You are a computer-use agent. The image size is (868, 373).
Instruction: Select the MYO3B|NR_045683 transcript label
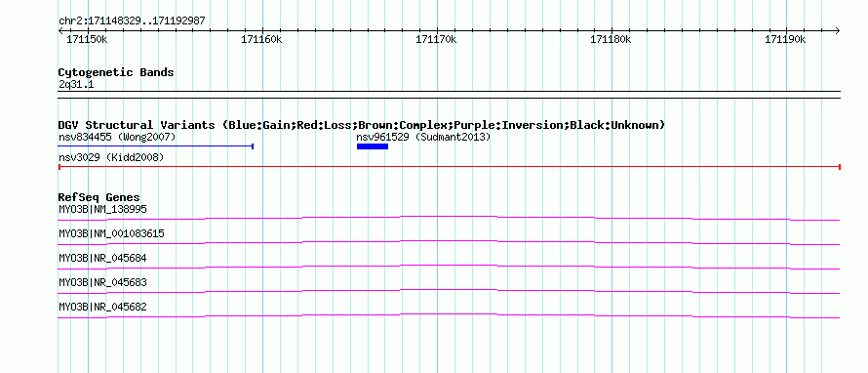coord(103,282)
